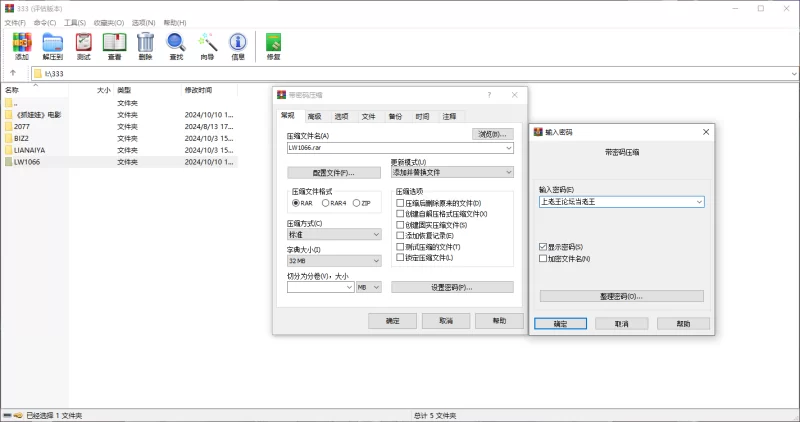Open the 向导 (Wizard) wand icon
800x422 pixels.
pos(207,45)
